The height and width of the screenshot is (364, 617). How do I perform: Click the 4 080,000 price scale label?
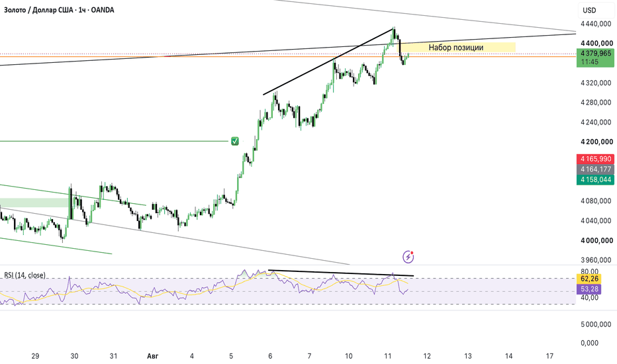pyautogui.click(x=596, y=201)
